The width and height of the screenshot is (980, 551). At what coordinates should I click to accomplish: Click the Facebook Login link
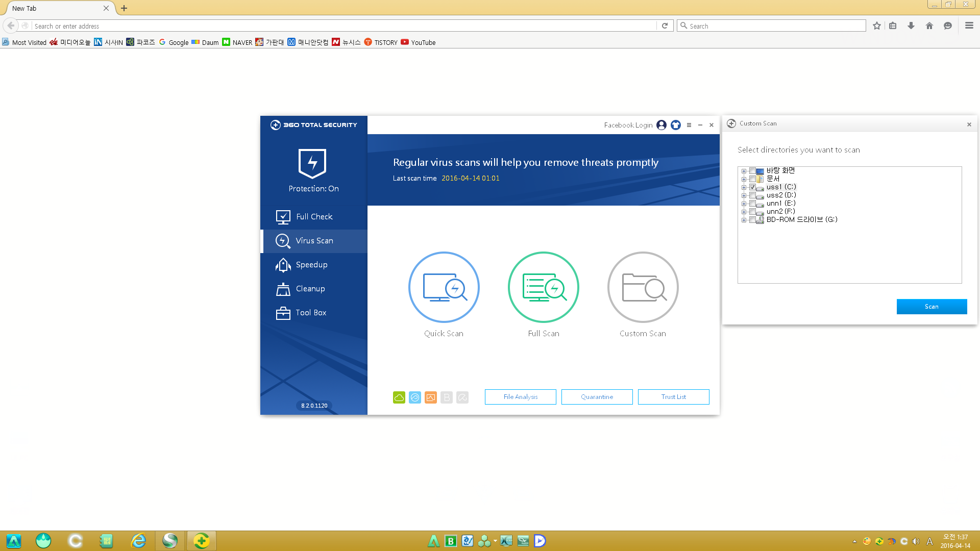(x=628, y=125)
